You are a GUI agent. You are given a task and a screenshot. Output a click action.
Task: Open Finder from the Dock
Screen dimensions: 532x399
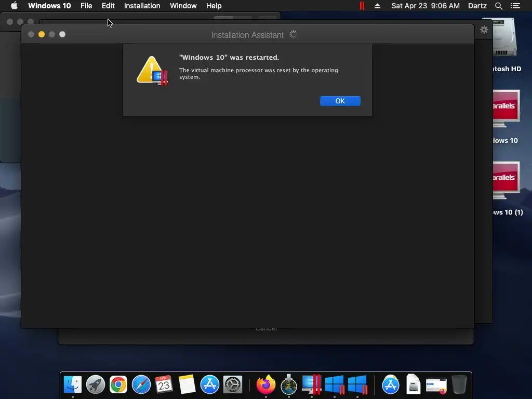point(73,384)
